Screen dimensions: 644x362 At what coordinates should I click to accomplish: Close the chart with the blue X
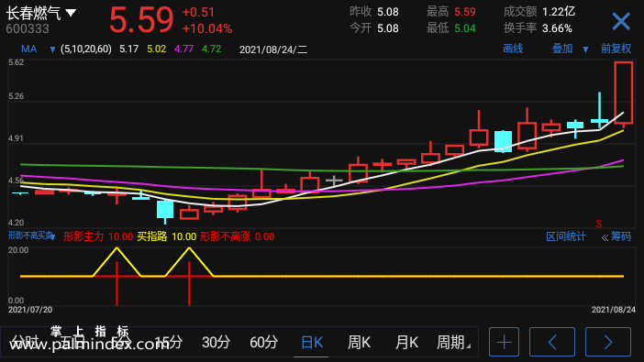[620, 21]
